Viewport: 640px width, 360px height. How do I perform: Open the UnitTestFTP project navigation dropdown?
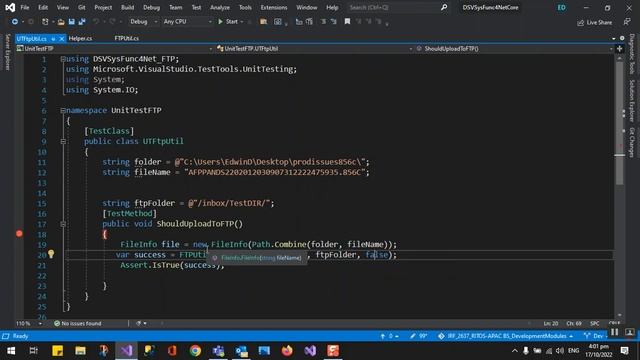114,49
